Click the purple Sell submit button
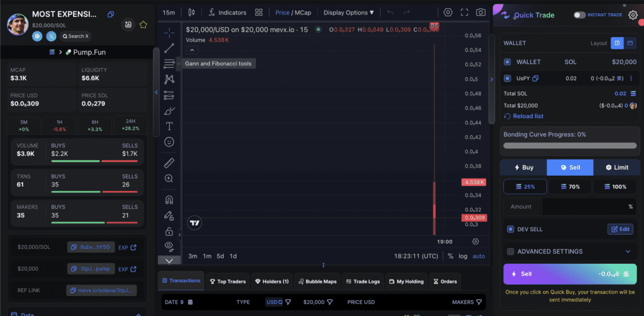 click(x=570, y=274)
